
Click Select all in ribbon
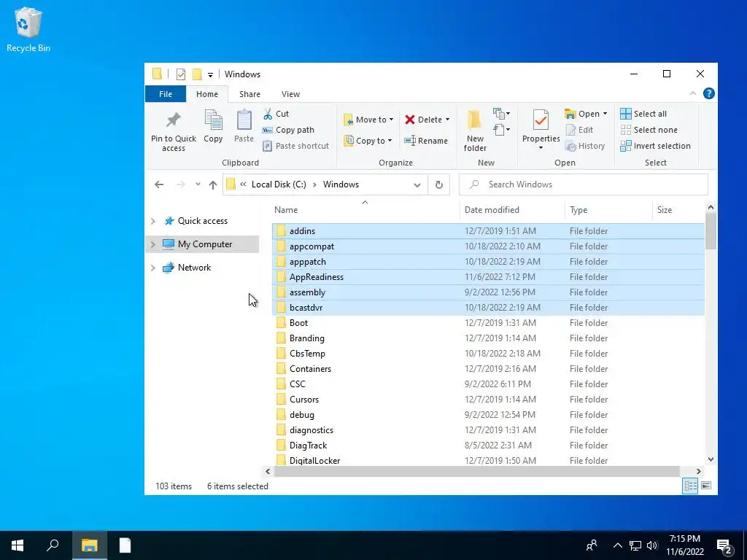[643, 114]
